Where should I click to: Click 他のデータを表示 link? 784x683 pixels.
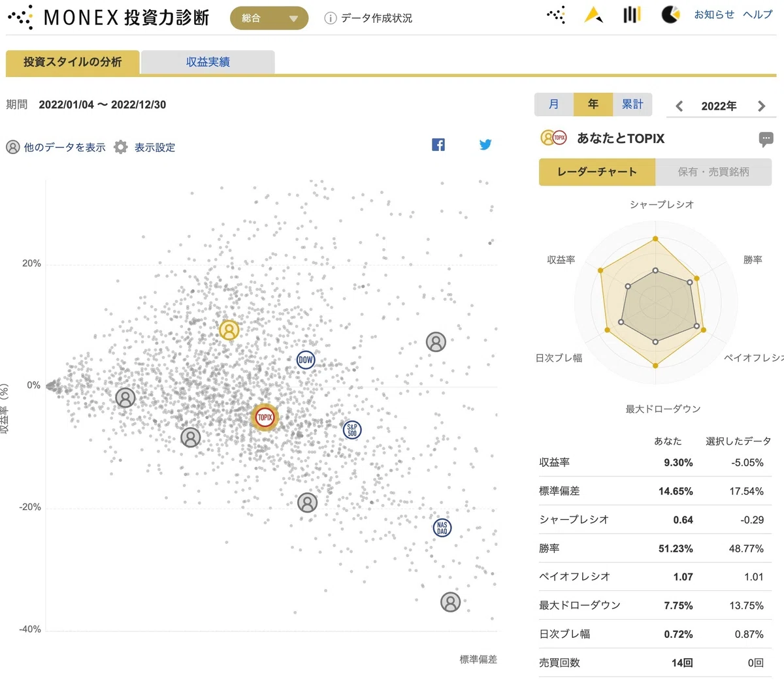[56, 148]
